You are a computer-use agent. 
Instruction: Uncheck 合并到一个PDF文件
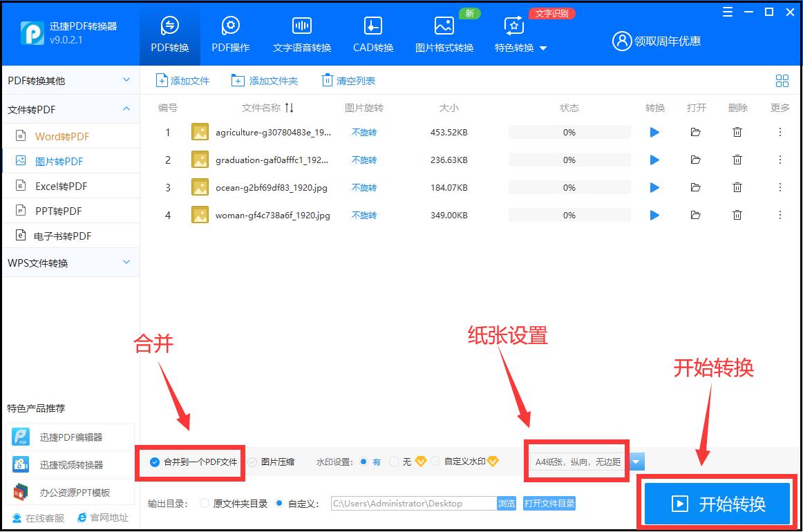(x=154, y=462)
